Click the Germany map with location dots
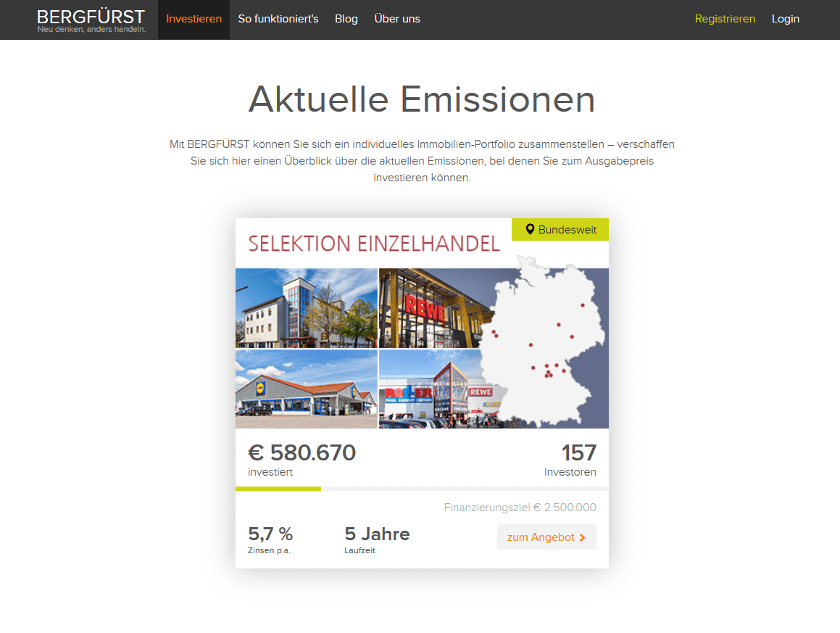Image resolution: width=840 pixels, height=633 pixels. pos(544,343)
